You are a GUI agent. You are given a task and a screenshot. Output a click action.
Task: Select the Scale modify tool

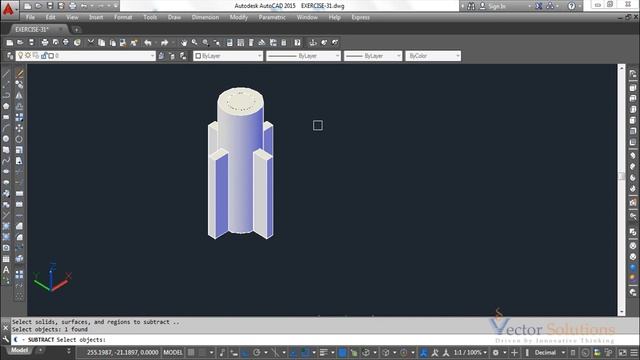click(19, 150)
